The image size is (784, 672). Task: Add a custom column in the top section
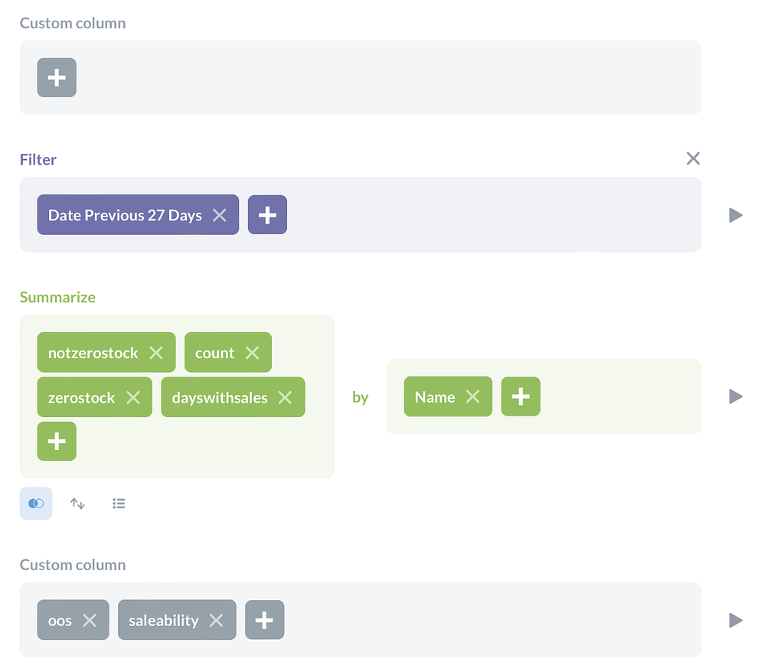[x=57, y=77]
